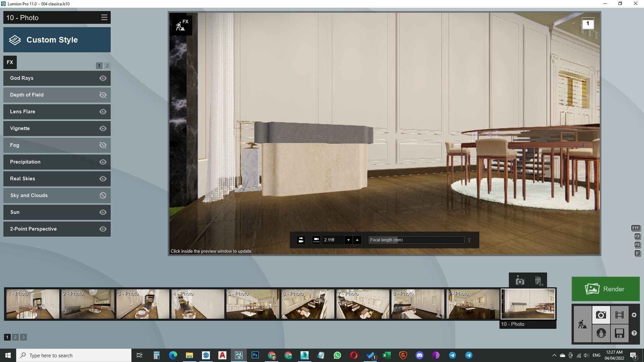Screen dimensions: 644x362
Task: Click the camera height icon
Action: pos(316,240)
